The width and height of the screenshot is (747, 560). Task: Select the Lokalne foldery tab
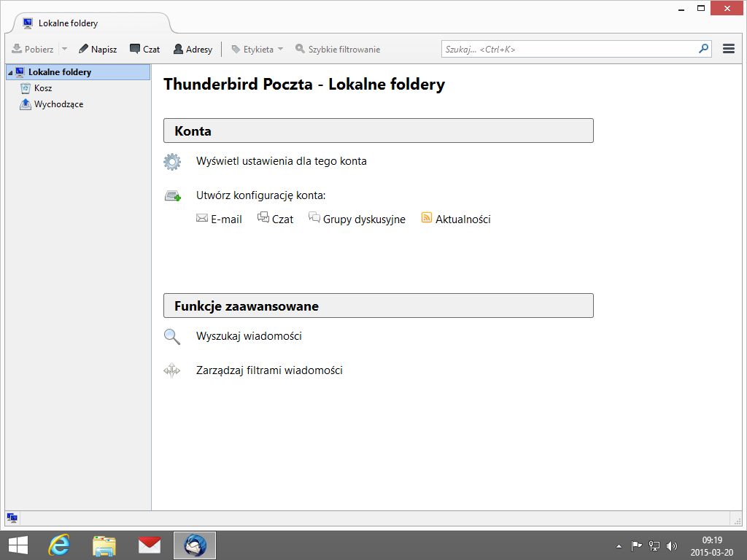click(90, 23)
